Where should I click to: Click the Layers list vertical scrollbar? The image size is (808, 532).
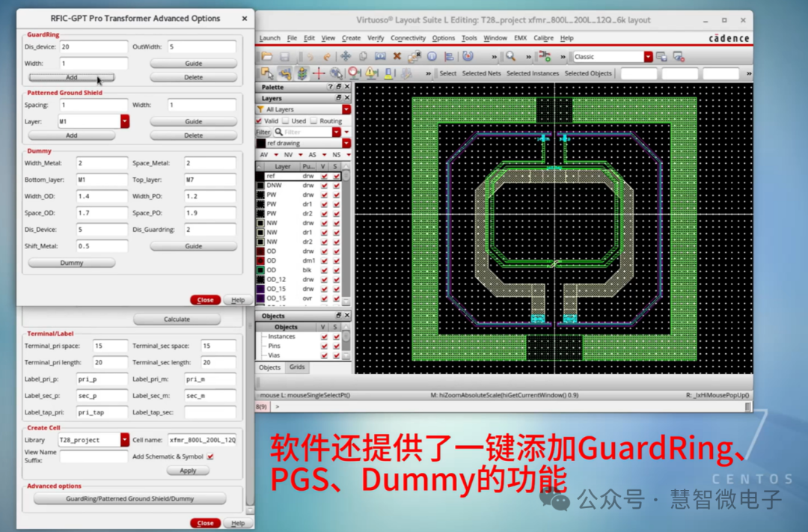[x=346, y=234]
